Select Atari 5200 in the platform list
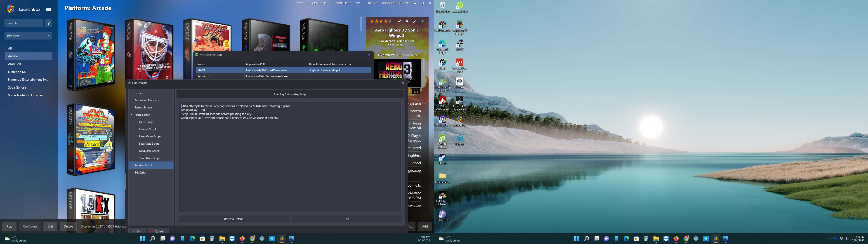The width and height of the screenshot is (868, 244). click(x=28, y=64)
